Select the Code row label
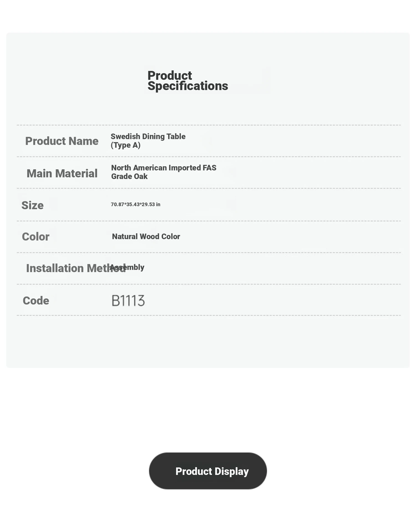Image resolution: width=416 pixels, height=532 pixels. pyautogui.click(x=36, y=301)
